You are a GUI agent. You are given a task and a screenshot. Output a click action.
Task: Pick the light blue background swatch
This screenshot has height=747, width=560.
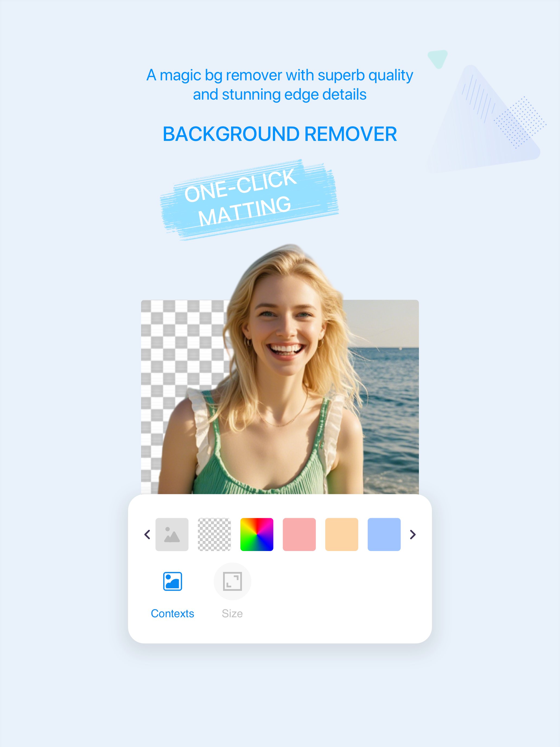[x=384, y=534]
